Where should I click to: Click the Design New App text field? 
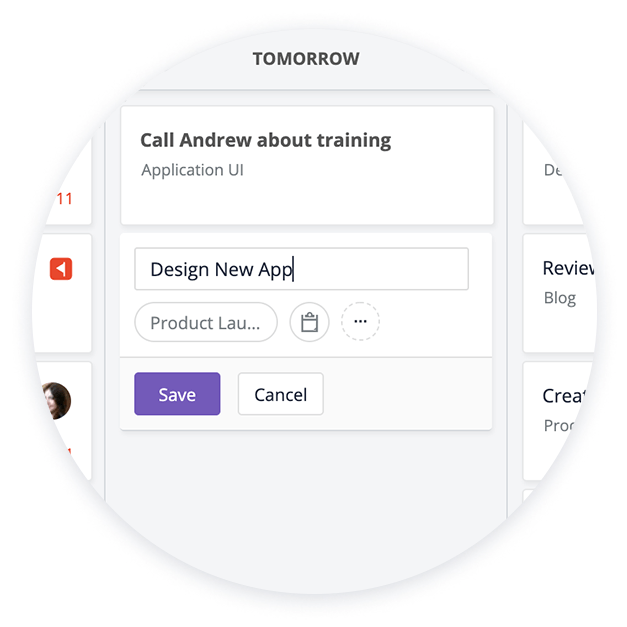(302, 269)
